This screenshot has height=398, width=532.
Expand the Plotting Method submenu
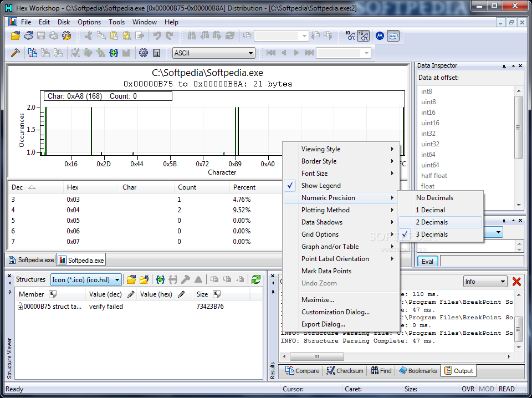[341, 210]
